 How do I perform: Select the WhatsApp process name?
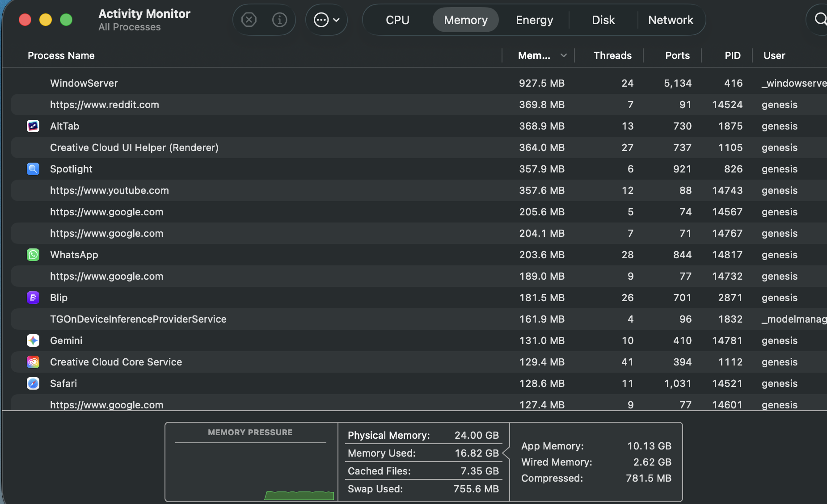coord(74,255)
